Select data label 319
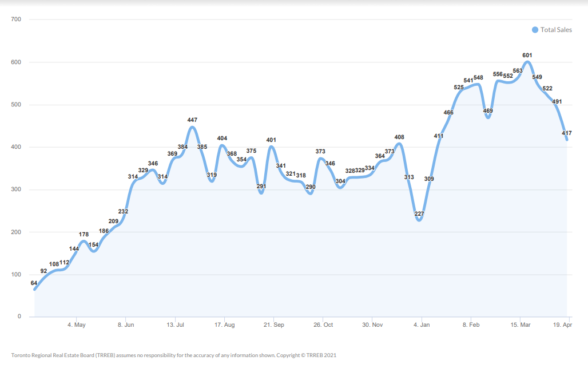The height and width of the screenshot is (372, 588). pyautogui.click(x=212, y=175)
